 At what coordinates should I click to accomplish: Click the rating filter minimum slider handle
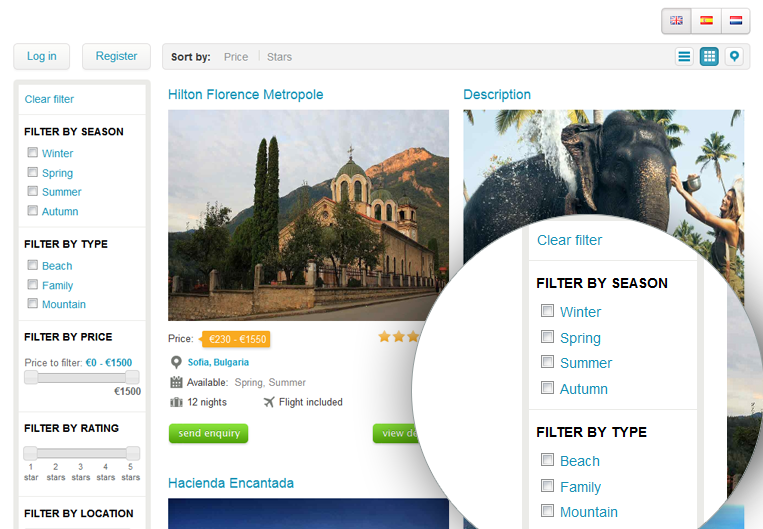pos(30,453)
